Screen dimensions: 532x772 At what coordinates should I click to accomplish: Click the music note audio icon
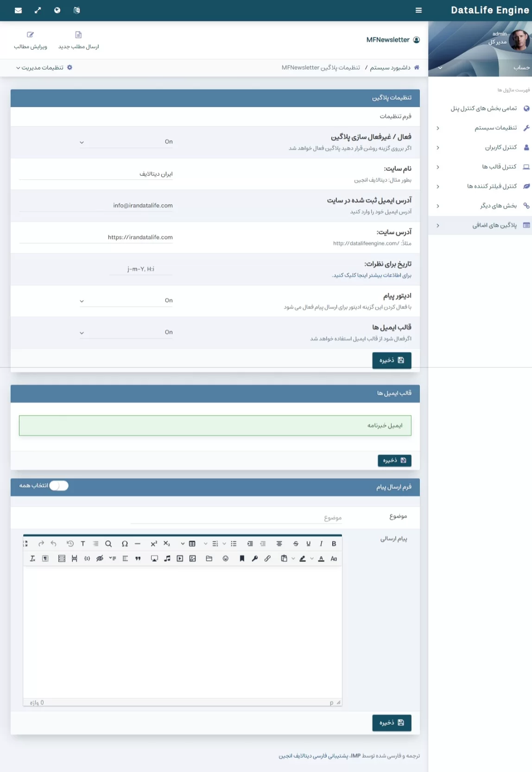[x=167, y=558]
